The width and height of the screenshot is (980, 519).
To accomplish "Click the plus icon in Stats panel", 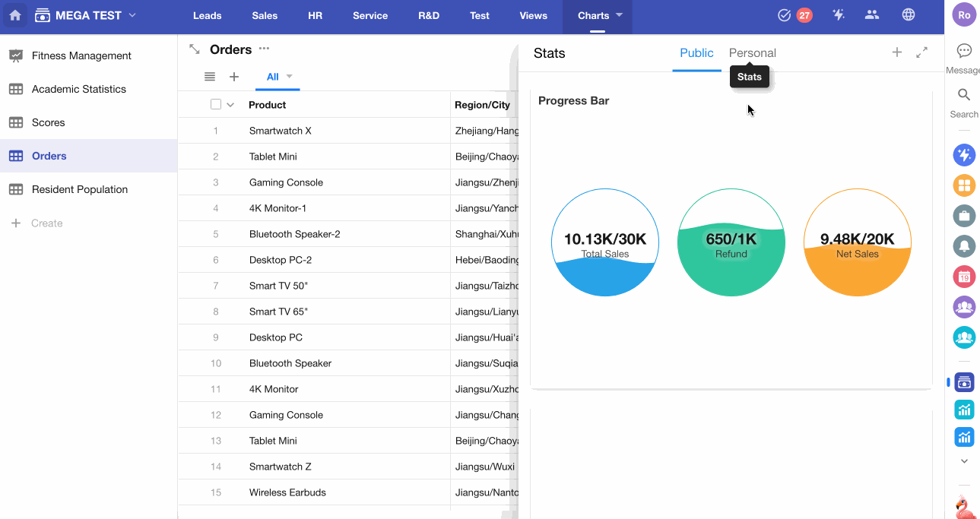I will (897, 52).
